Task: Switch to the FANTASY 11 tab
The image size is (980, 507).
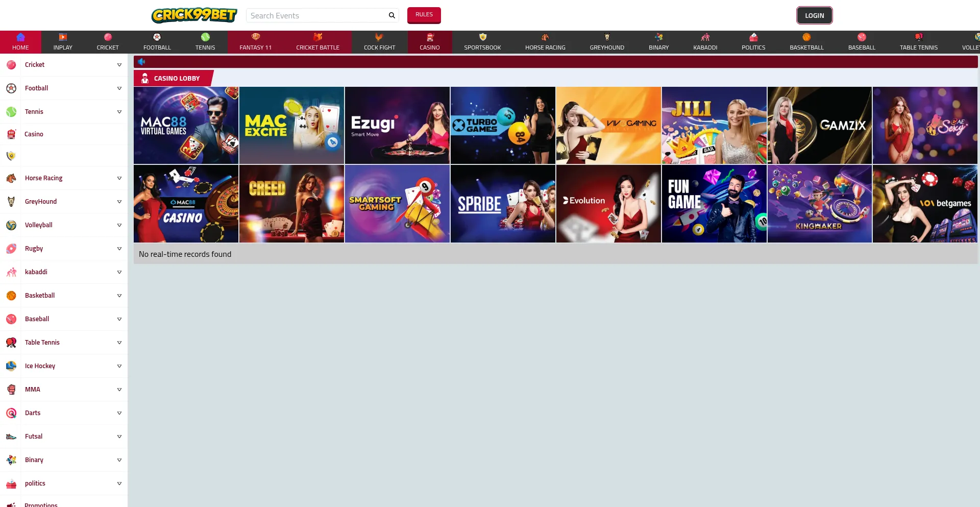Action: pos(256,42)
